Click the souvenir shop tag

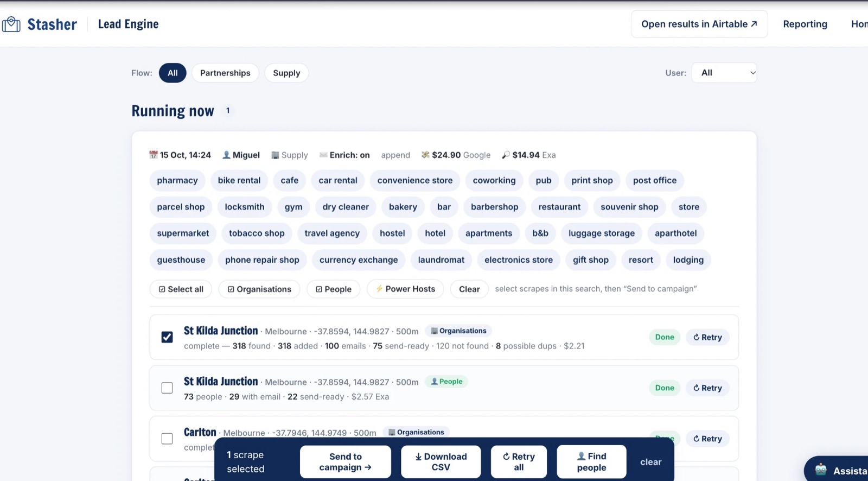click(629, 207)
